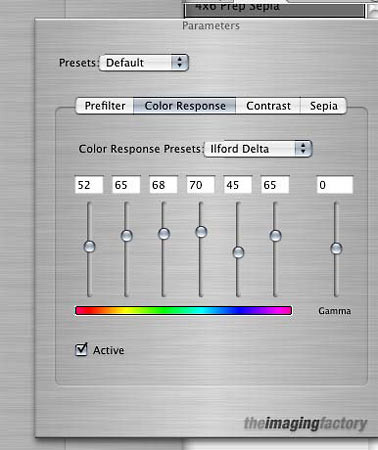Open the Contrast tab
The height and width of the screenshot is (450, 378).
268,106
